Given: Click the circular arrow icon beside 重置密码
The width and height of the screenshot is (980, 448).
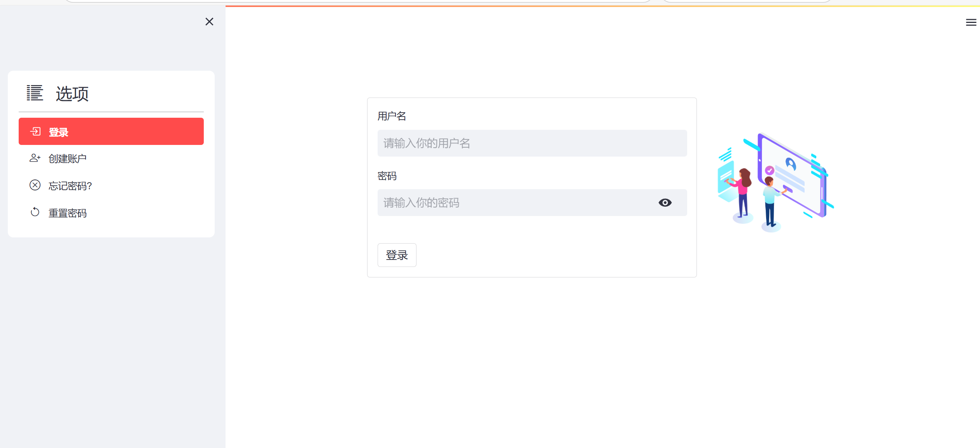Looking at the screenshot, I should point(35,212).
